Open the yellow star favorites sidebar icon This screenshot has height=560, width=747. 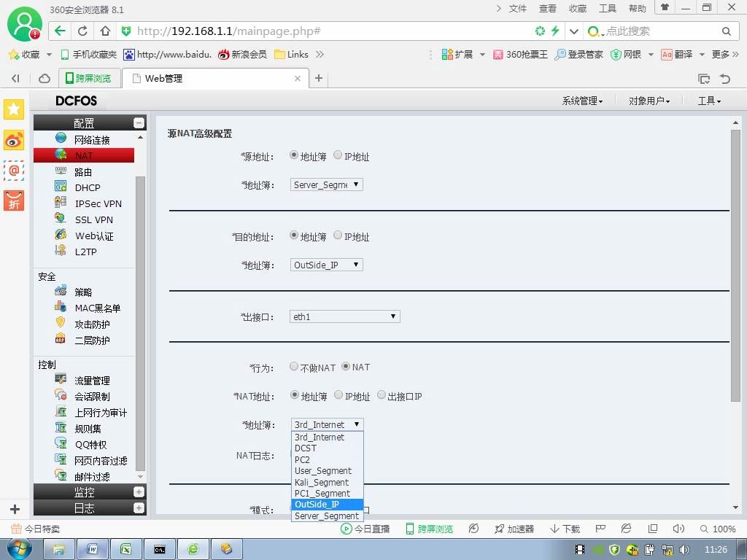pyautogui.click(x=14, y=109)
